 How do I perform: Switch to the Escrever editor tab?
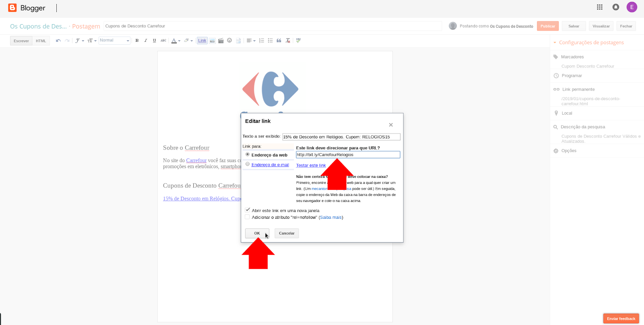[x=21, y=41]
